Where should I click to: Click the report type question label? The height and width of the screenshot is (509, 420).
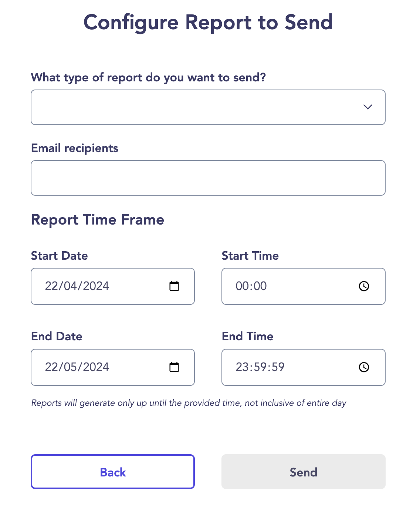[x=149, y=77]
